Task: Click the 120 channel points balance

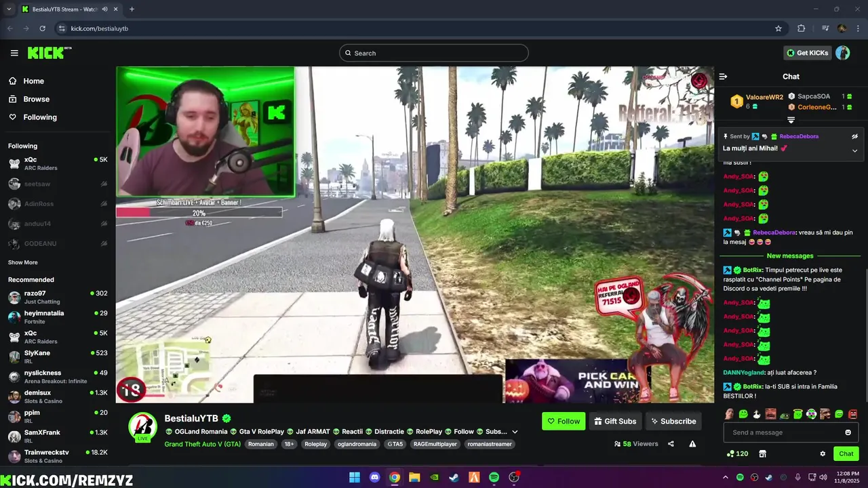Action: click(737, 453)
